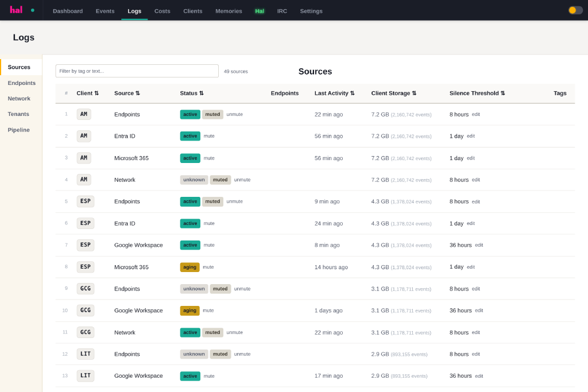This screenshot has height=392, width=588.
Task: Edit silence threshold for ESP Google Workspace
Action: click(x=479, y=245)
